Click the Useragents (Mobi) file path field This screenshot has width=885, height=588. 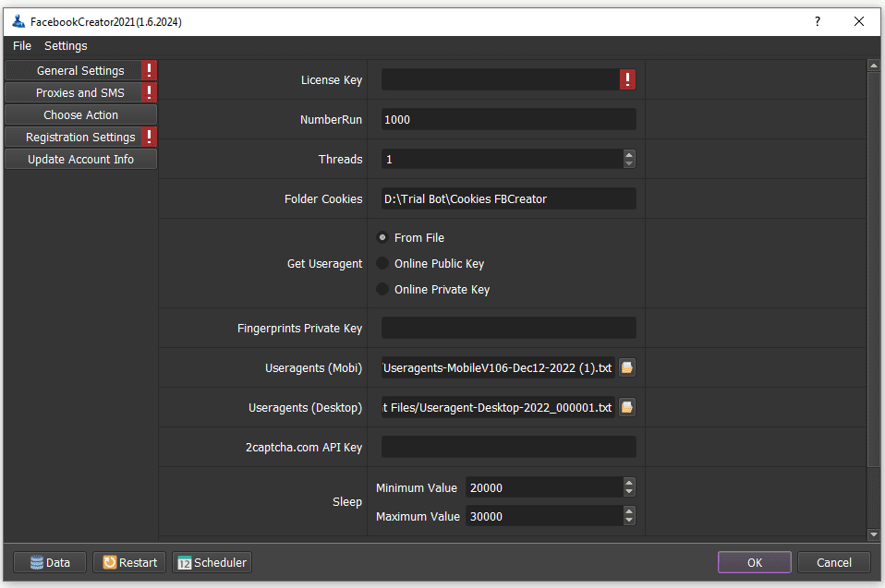point(498,367)
